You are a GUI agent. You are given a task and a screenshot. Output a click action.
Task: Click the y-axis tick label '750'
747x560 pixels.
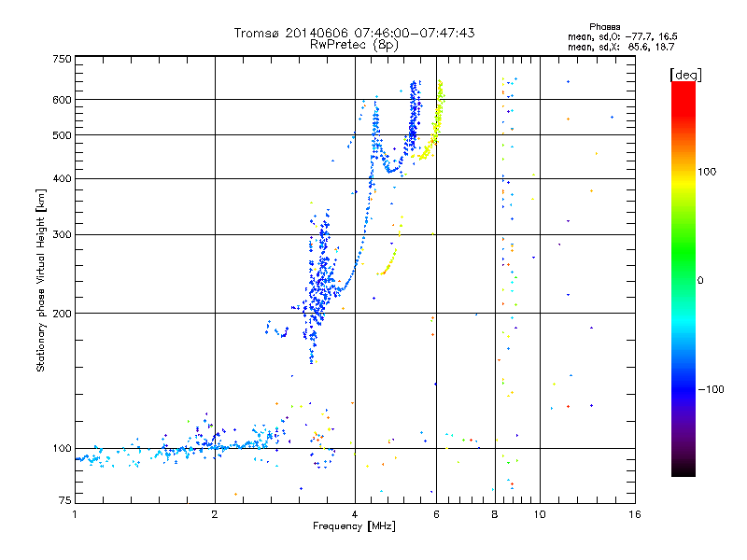tap(62, 59)
